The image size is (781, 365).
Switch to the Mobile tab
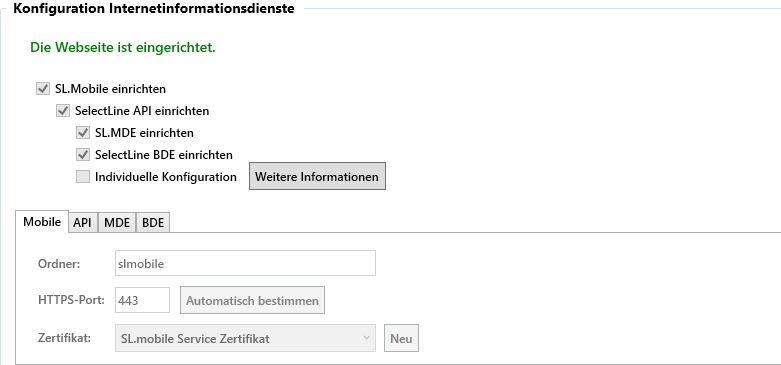[42, 222]
